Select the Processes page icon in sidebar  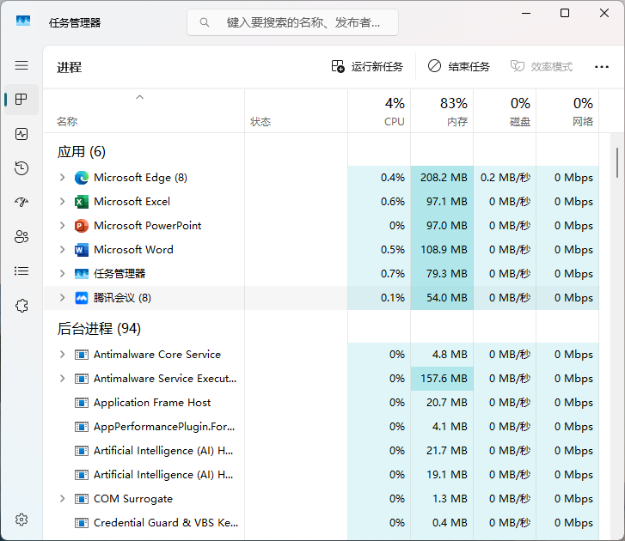(x=21, y=99)
